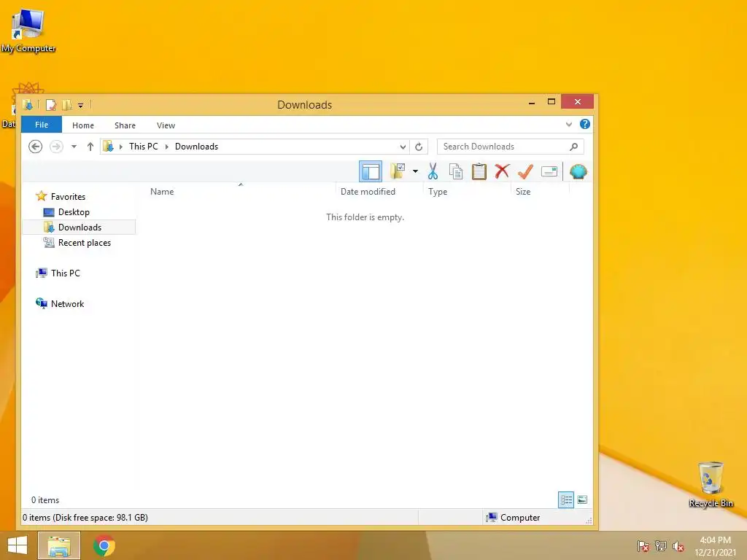Image resolution: width=747 pixels, height=560 pixels.
Task: Switch to Details view button
Action: click(566, 499)
